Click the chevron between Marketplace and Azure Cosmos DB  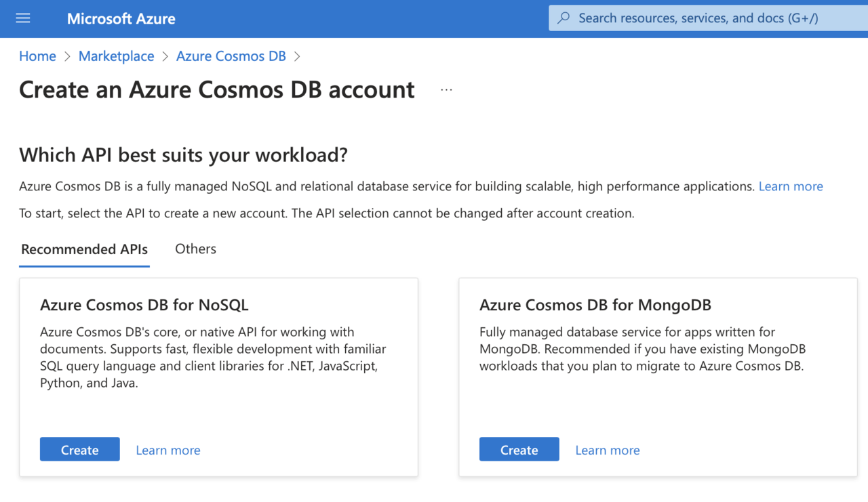165,57
